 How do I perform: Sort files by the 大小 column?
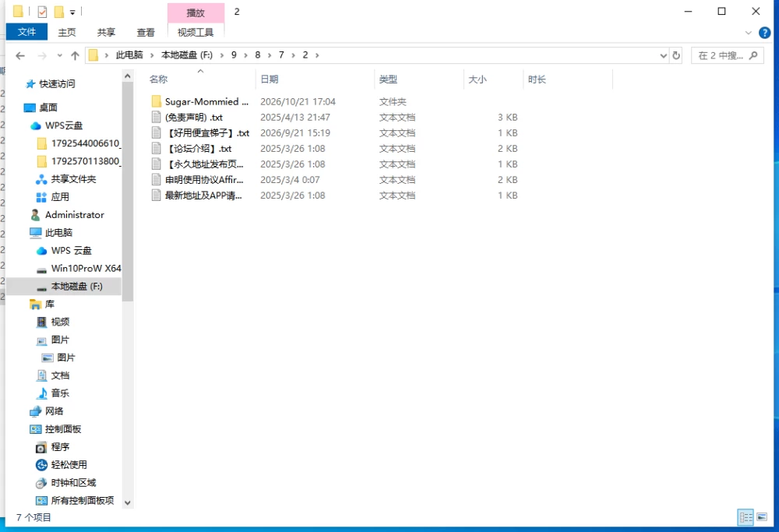coord(478,79)
